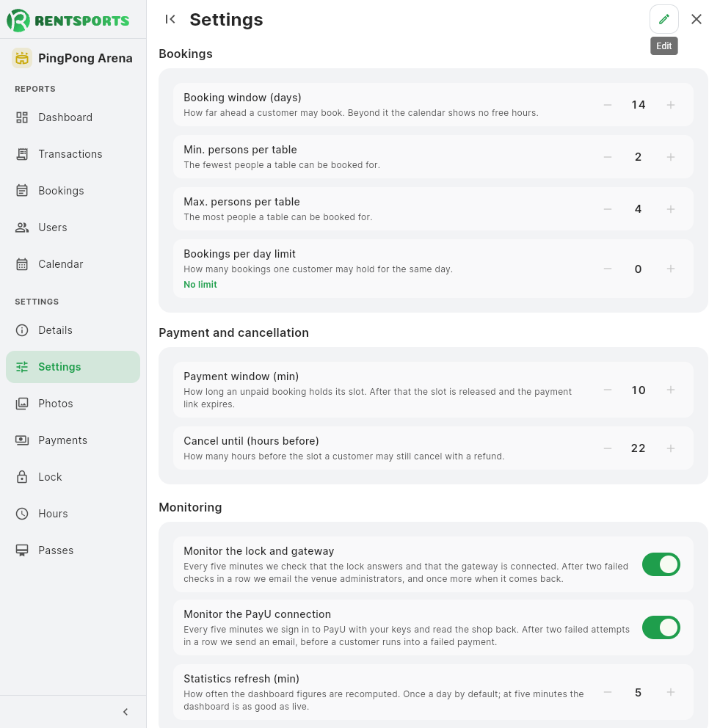The width and height of the screenshot is (720, 728).
Task: Open Payments settings
Action: 73,440
